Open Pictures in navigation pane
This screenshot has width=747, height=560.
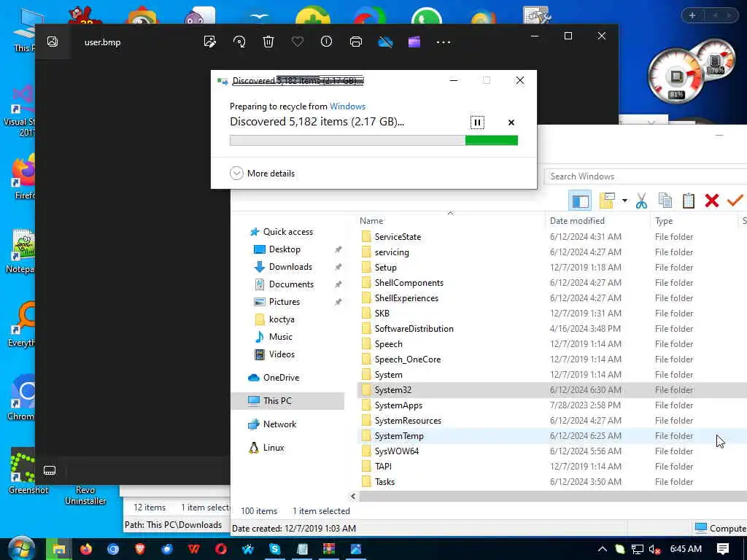[284, 302]
